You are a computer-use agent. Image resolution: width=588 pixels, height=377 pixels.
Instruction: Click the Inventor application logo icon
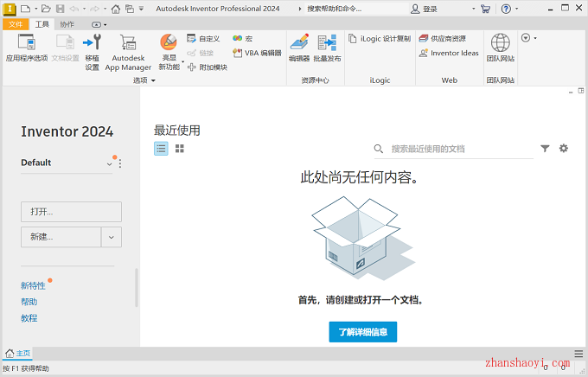9,9
